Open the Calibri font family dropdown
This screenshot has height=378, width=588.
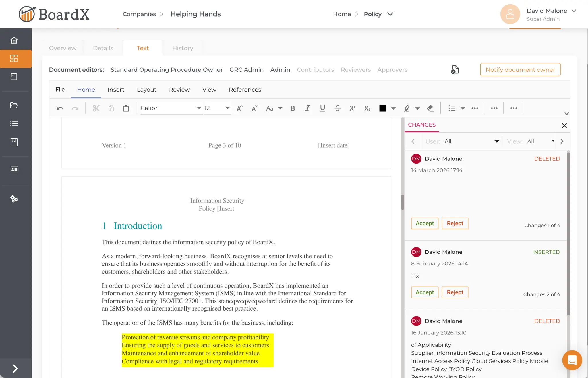199,108
